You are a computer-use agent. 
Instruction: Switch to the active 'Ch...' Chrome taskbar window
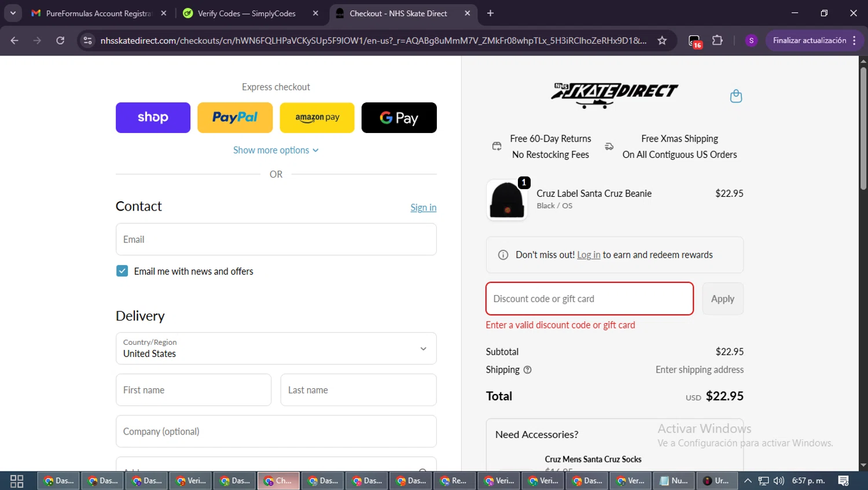click(278, 481)
